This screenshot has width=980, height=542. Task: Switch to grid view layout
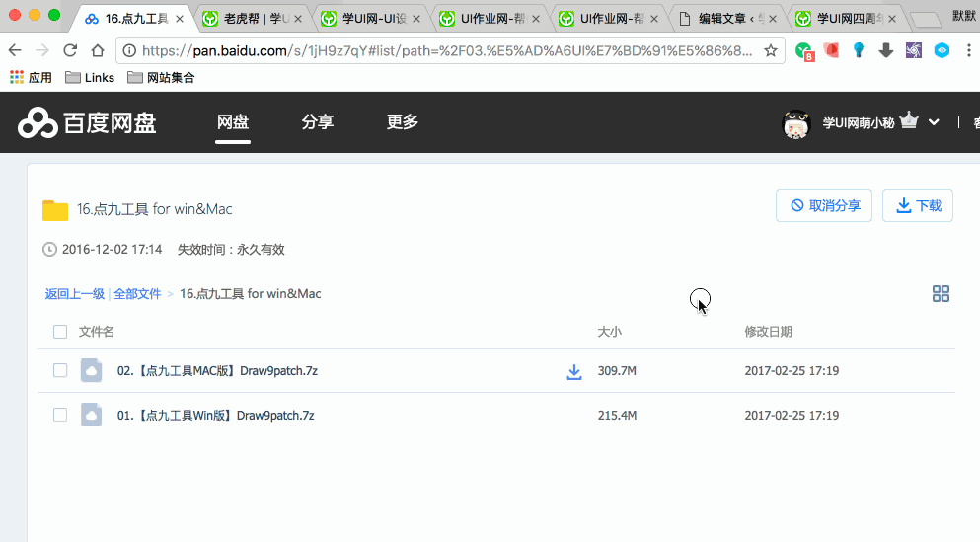[x=941, y=294]
